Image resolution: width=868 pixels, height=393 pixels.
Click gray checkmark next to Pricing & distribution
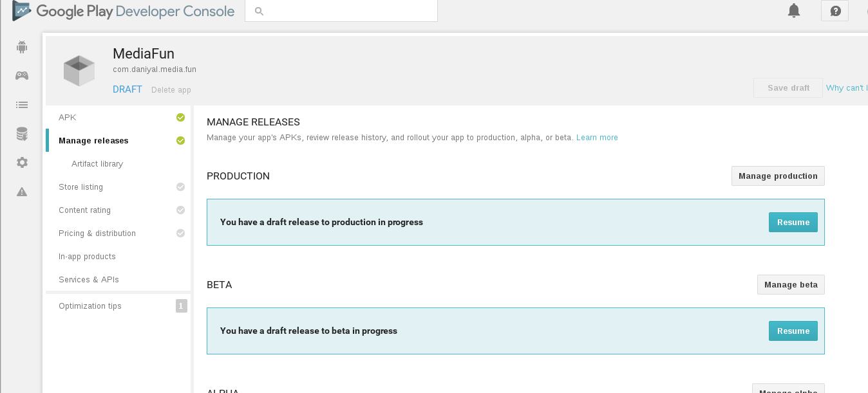(x=180, y=233)
